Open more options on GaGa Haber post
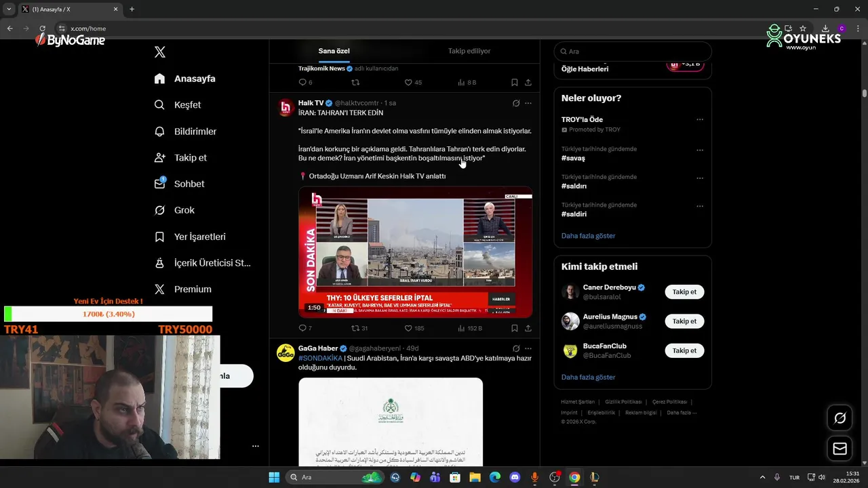The image size is (868, 488). (528, 348)
